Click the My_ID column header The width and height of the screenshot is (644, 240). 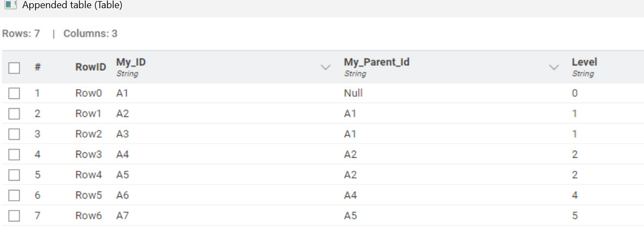click(x=131, y=67)
